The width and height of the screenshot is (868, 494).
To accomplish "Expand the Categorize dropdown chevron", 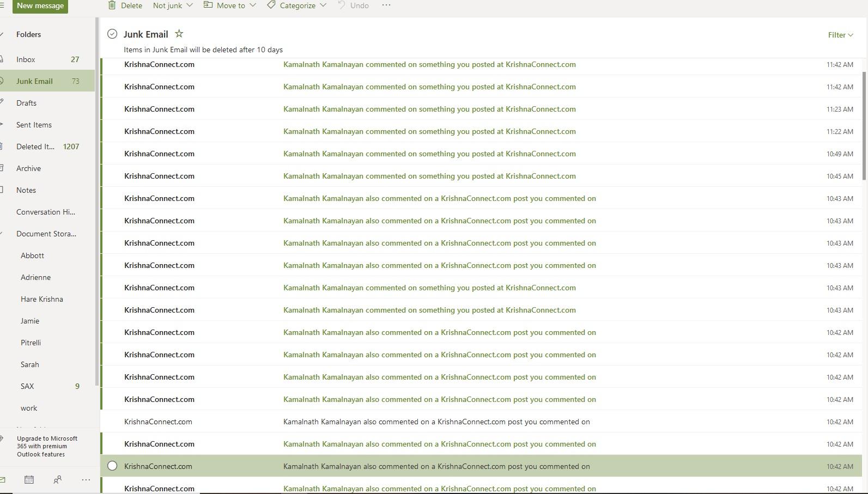I will [x=323, y=5].
